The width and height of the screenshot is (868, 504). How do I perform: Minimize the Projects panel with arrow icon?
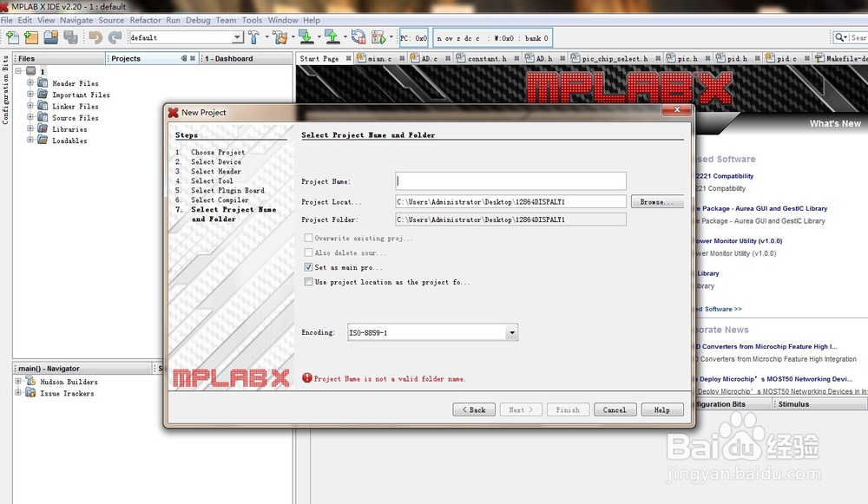pos(184,58)
